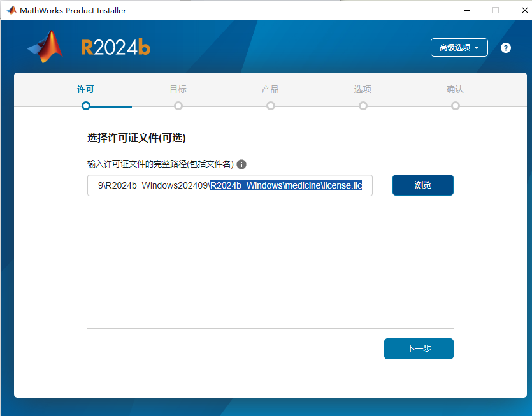532x416 pixels.
Task: Go to the 目标 step label
Action: [x=178, y=89]
